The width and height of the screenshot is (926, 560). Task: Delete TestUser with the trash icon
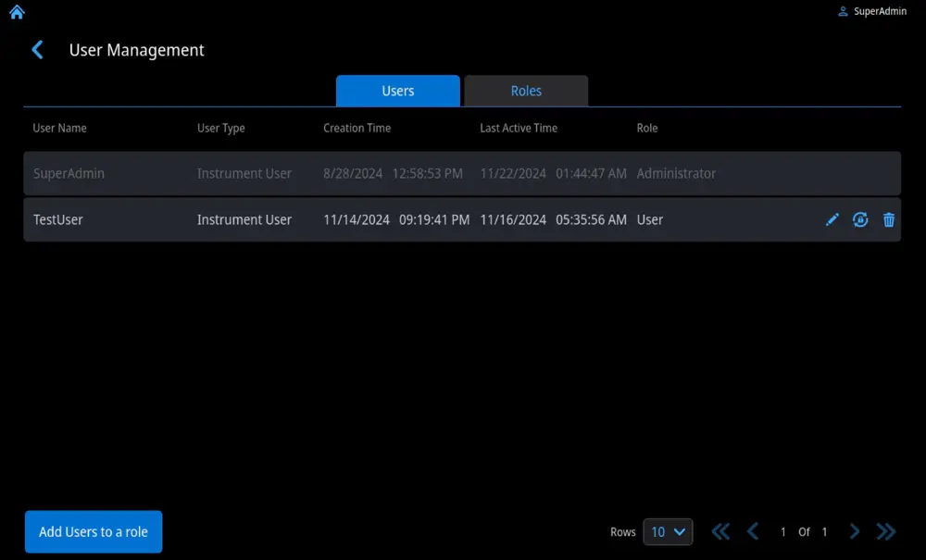tap(889, 219)
